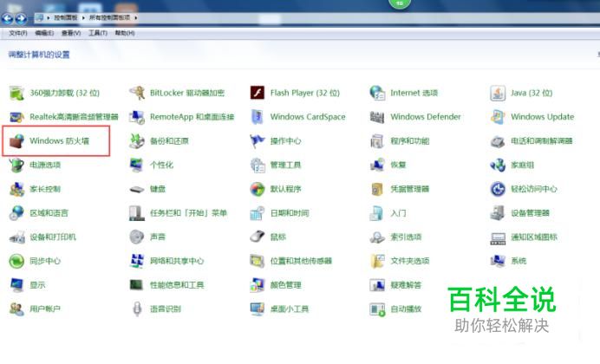This screenshot has width=600, height=364.
Task: Open the 家庭组 icon
Action: 498,166
